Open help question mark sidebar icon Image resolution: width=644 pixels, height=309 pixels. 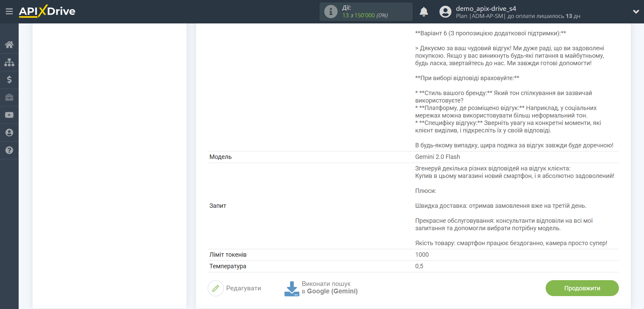[x=9, y=150]
